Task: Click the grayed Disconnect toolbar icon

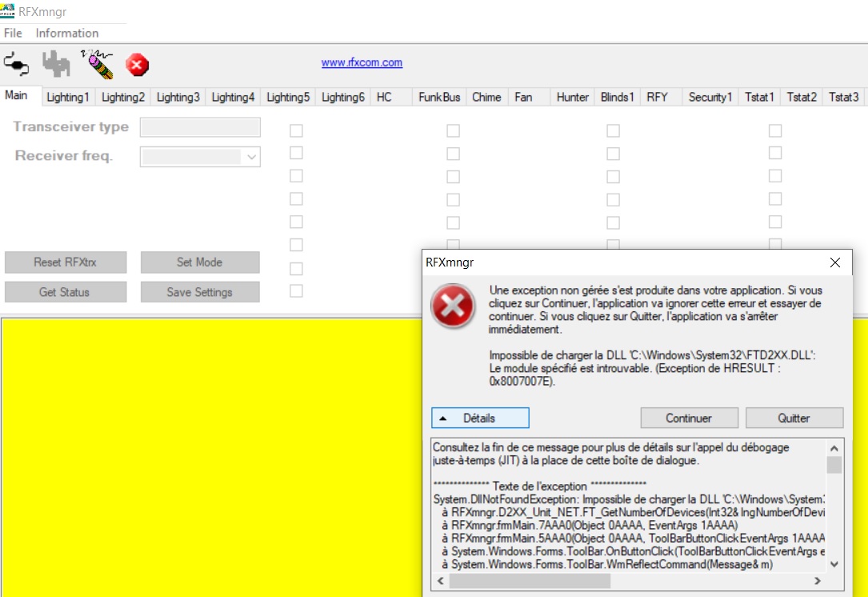Action: click(57, 64)
